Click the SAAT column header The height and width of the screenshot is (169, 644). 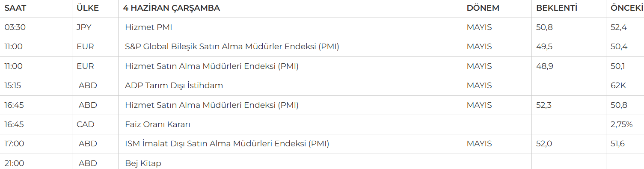pyautogui.click(x=14, y=8)
